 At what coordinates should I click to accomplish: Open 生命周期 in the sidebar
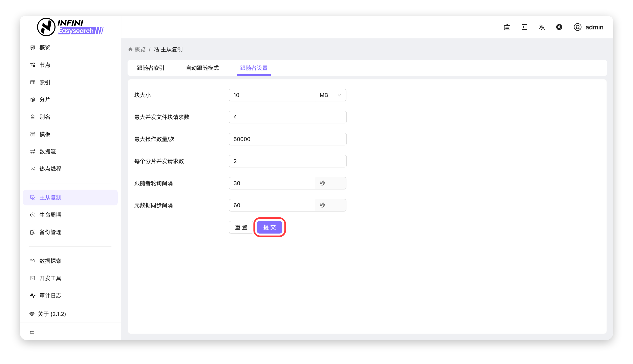pyautogui.click(x=50, y=215)
